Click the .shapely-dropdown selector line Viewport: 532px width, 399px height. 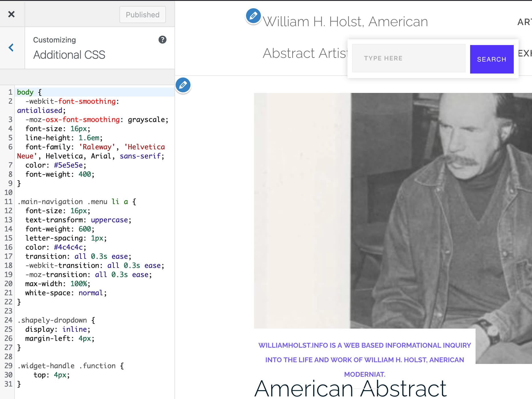click(54, 320)
